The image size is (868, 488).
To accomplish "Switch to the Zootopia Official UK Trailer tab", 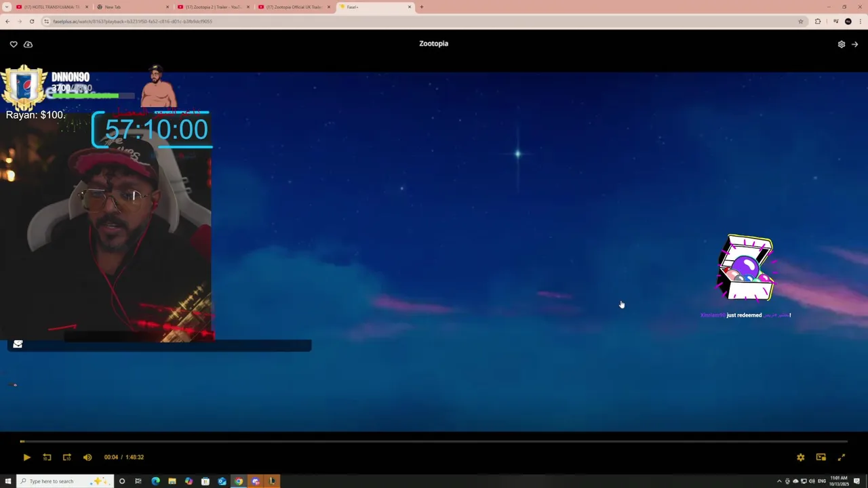I will 294,7.
